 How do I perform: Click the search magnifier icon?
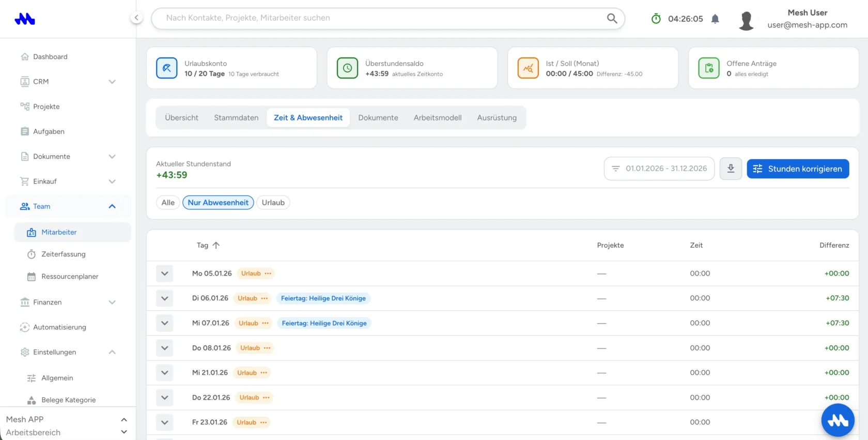[612, 19]
